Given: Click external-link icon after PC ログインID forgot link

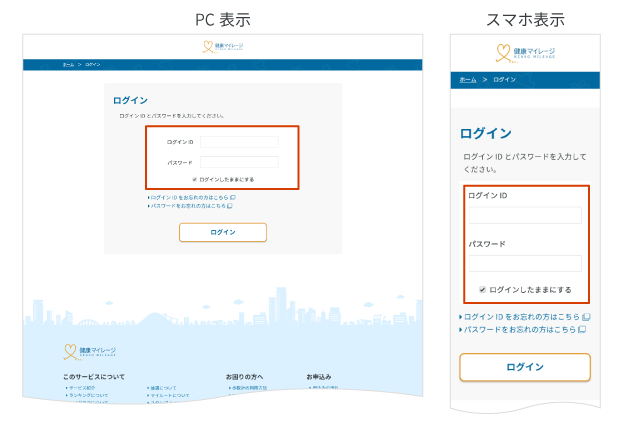Looking at the screenshot, I should 232,198.
